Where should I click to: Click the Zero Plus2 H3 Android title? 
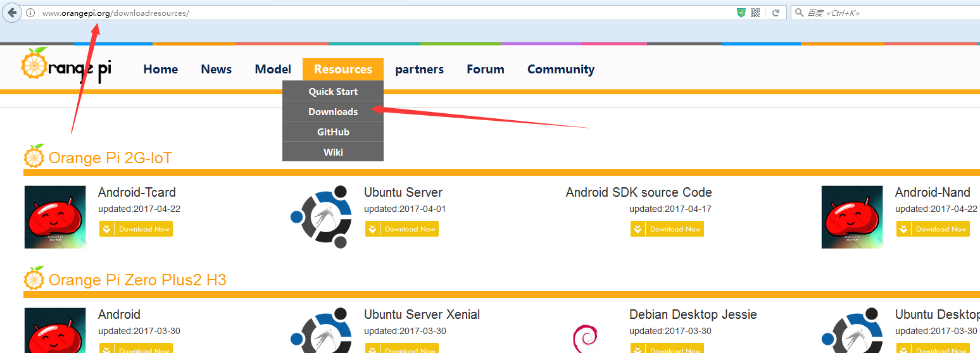119,314
